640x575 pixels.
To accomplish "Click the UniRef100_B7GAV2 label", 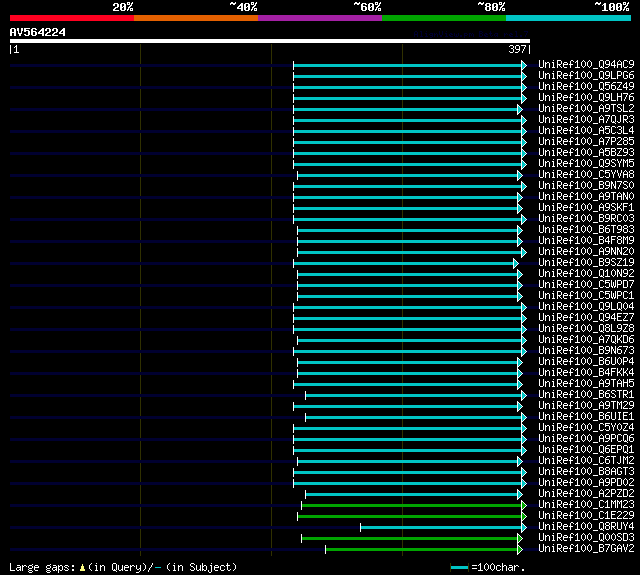I will point(586,549).
